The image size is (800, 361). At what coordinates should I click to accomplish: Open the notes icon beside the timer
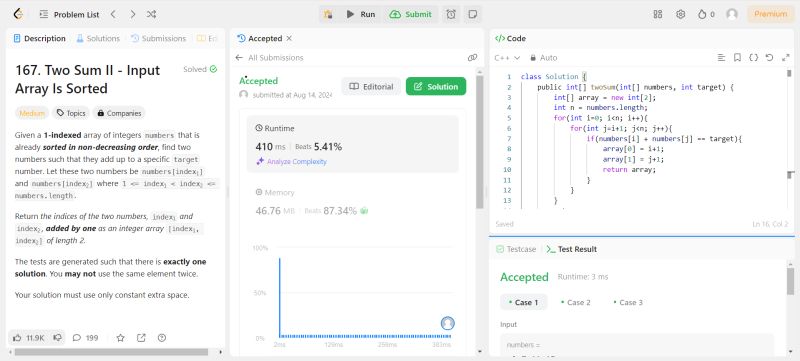(473, 14)
